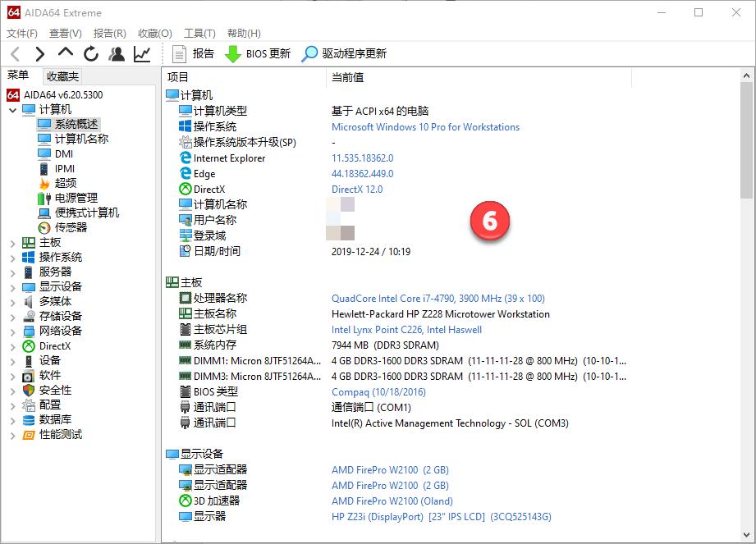Click the 安全性 shield icon
The height and width of the screenshot is (544, 756).
[x=29, y=391]
